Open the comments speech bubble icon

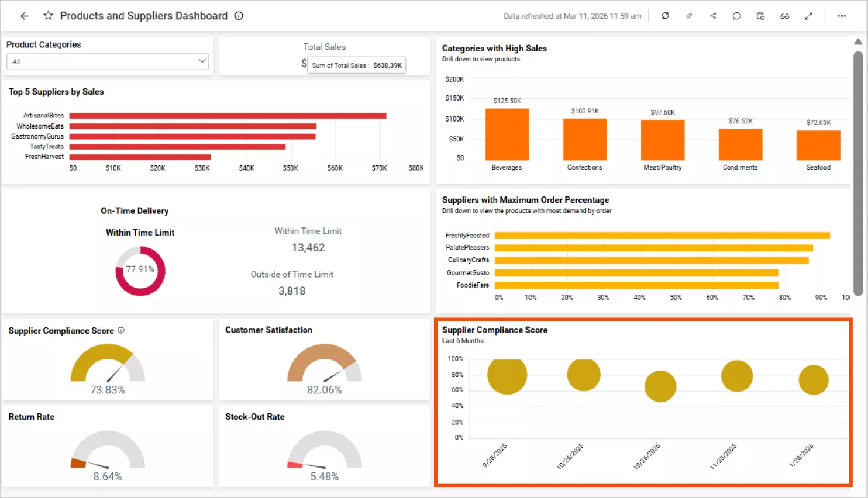(x=736, y=16)
